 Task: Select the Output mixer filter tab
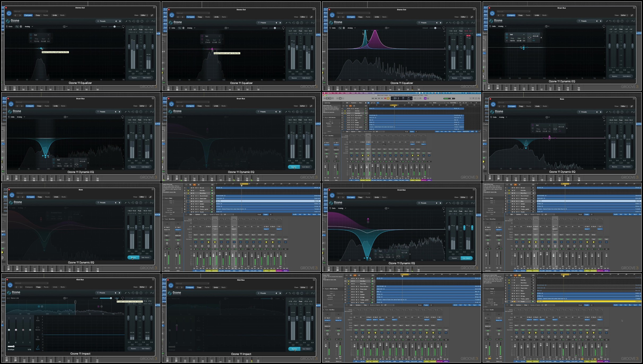coord(459,131)
